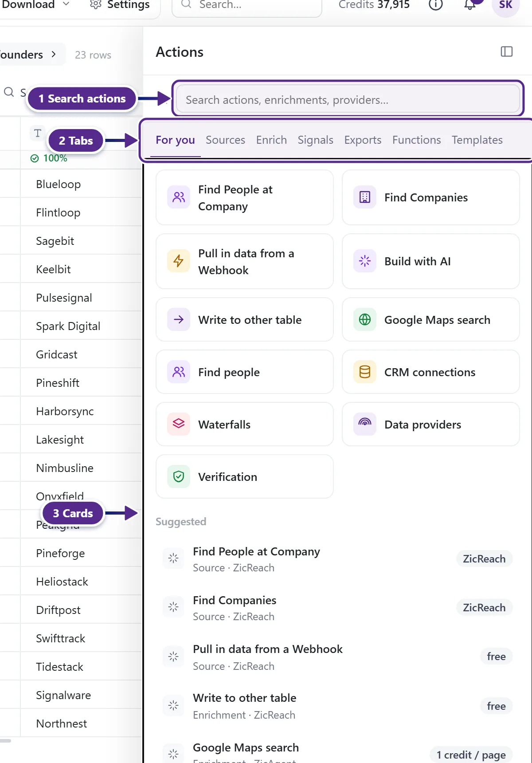Click the Google Maps search globe icon
532x763 pixels.
[x=365, y=319]
